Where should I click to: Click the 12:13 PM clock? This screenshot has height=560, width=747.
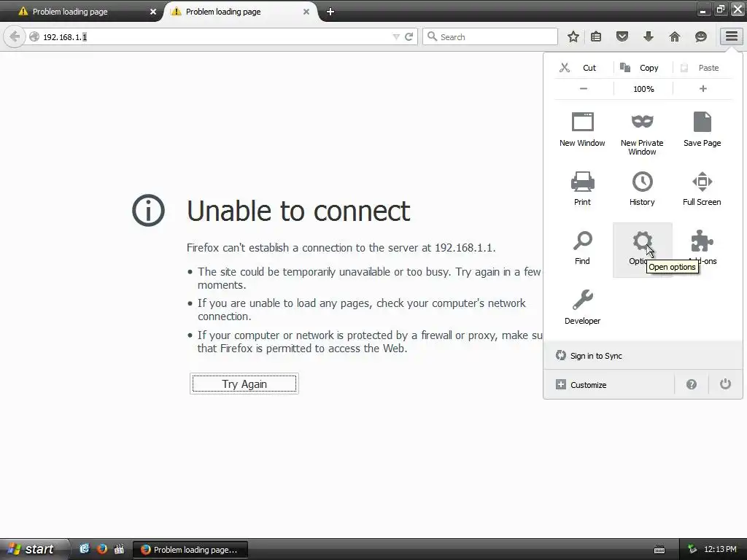720,549
